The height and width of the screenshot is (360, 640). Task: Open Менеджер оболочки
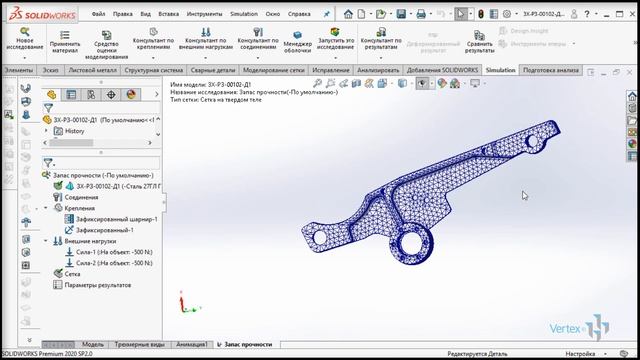tap(298, 42)
